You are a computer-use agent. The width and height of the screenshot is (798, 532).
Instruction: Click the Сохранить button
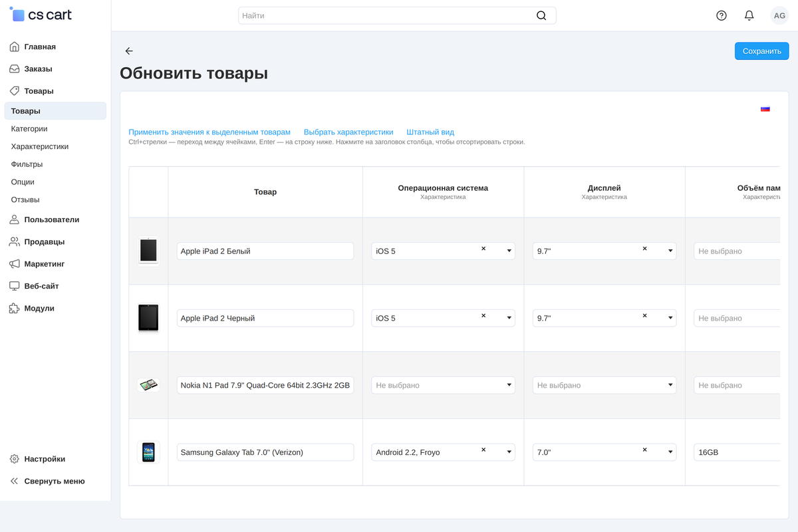pos(761,51)
